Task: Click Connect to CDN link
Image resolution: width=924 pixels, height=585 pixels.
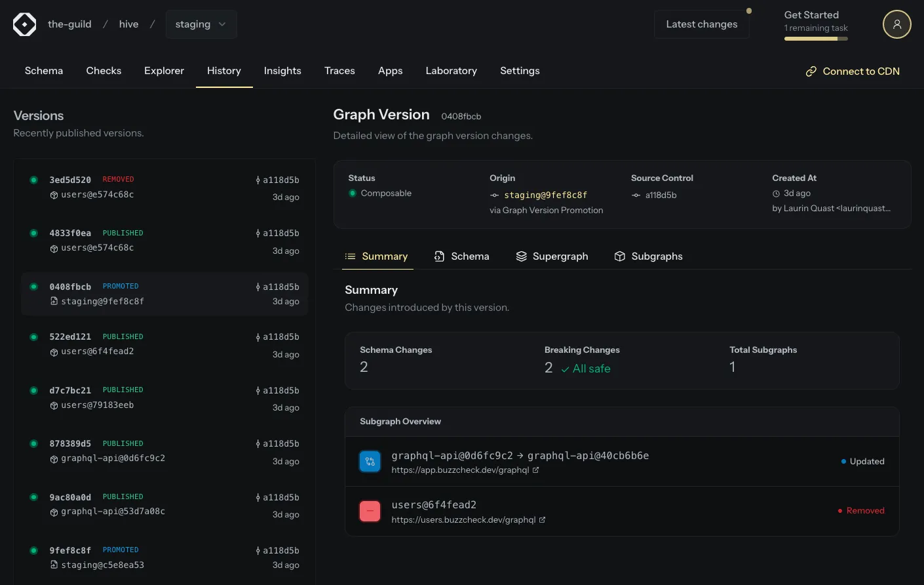Action: coord(853,71)
